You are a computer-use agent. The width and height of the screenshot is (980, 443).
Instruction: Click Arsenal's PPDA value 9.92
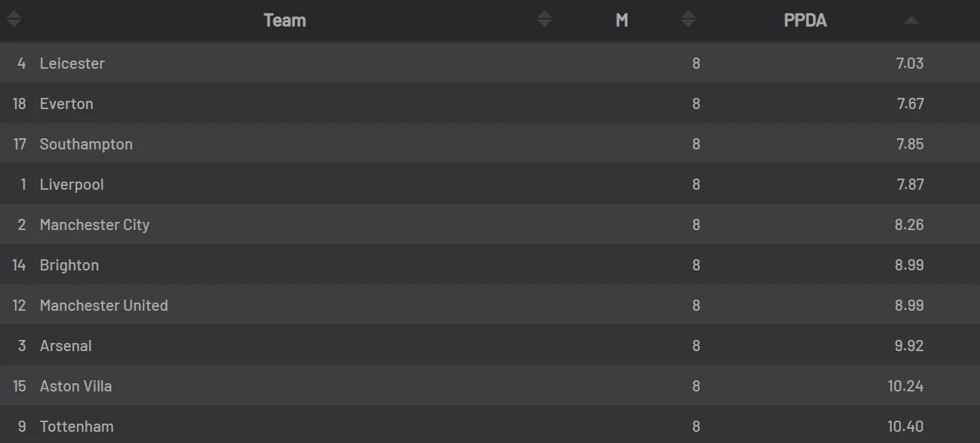(909, 346)
